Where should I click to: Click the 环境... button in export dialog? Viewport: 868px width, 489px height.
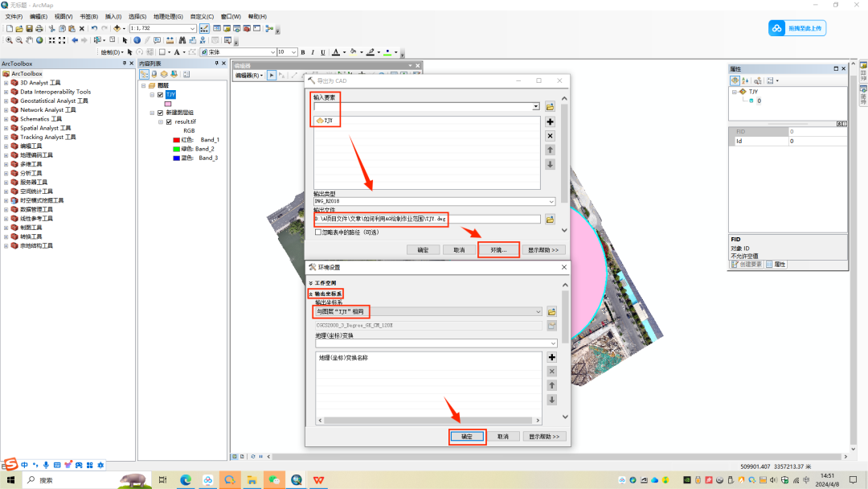coord(498,250)
